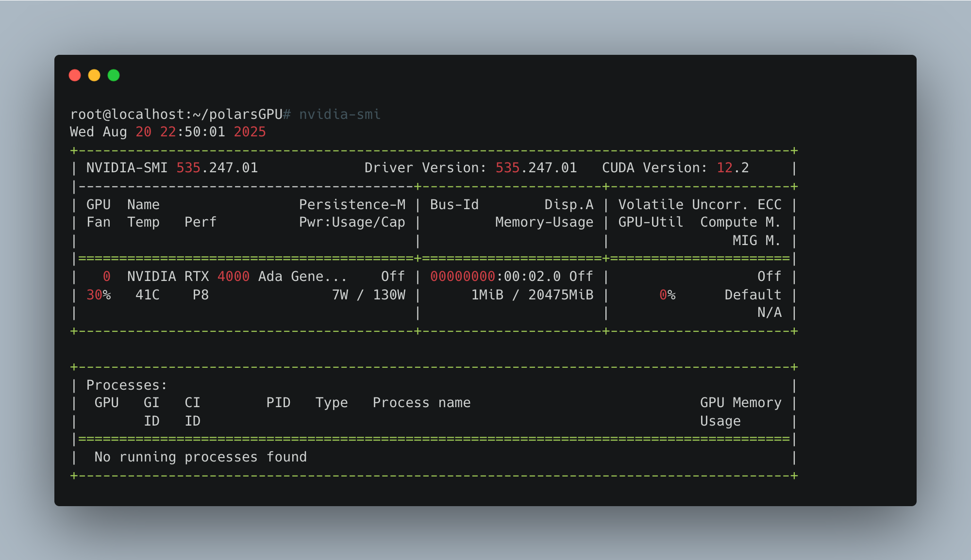Click the timestamp line Wed Aug 20

167,132
